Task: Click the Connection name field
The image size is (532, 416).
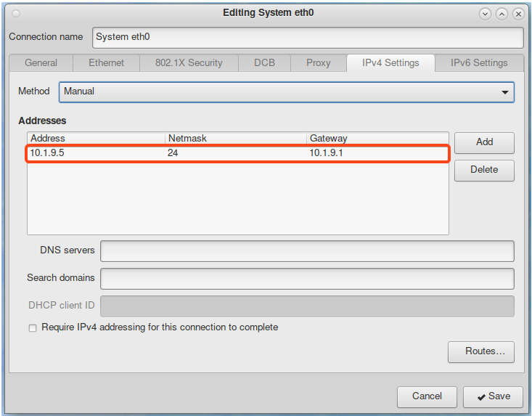Action: [x=308, y=37]
